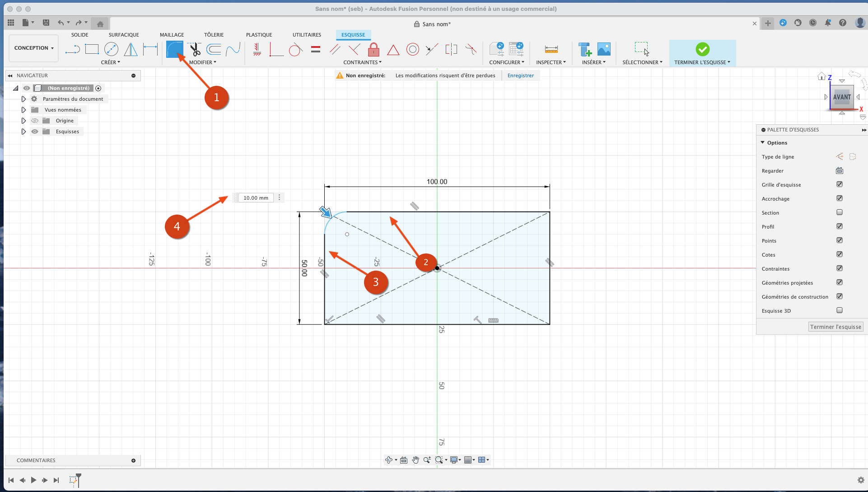Open the CONCEPTION workspace dropdown
868x492 pixels.
click(x=34, y=48)
